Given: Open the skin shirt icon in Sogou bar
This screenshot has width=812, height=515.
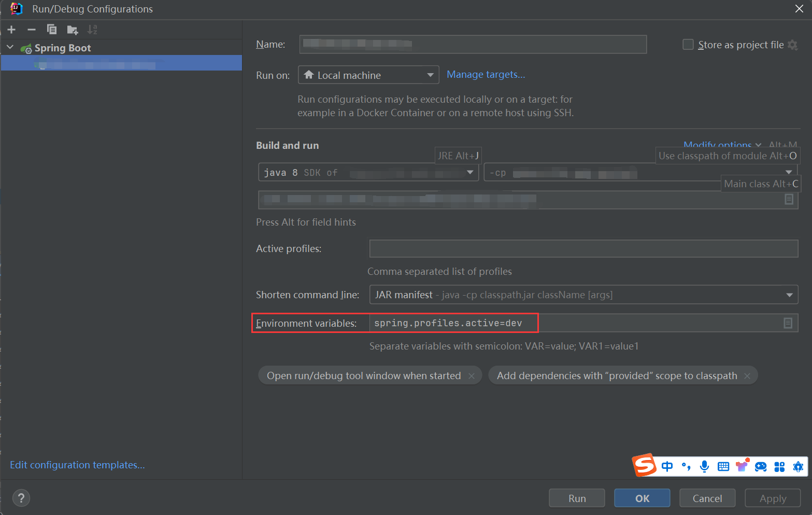Looking at the screenshot, I should point(742,466).
